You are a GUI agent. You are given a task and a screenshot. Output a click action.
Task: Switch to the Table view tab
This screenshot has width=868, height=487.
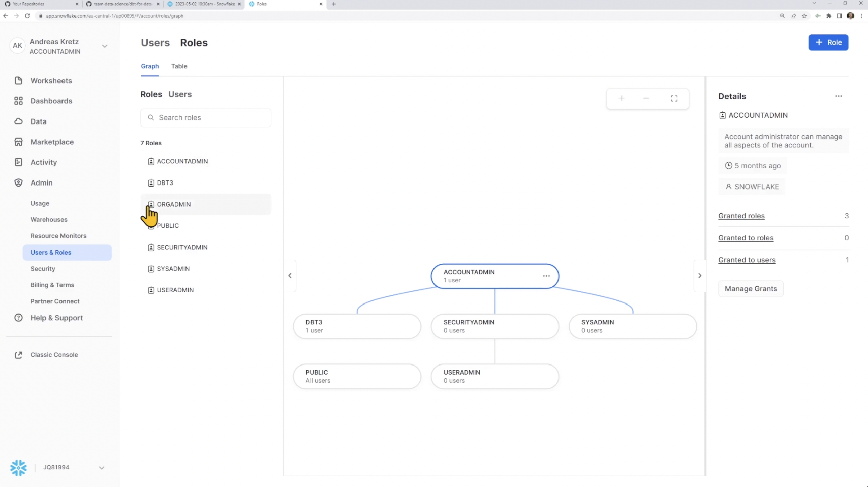point(179,66)
